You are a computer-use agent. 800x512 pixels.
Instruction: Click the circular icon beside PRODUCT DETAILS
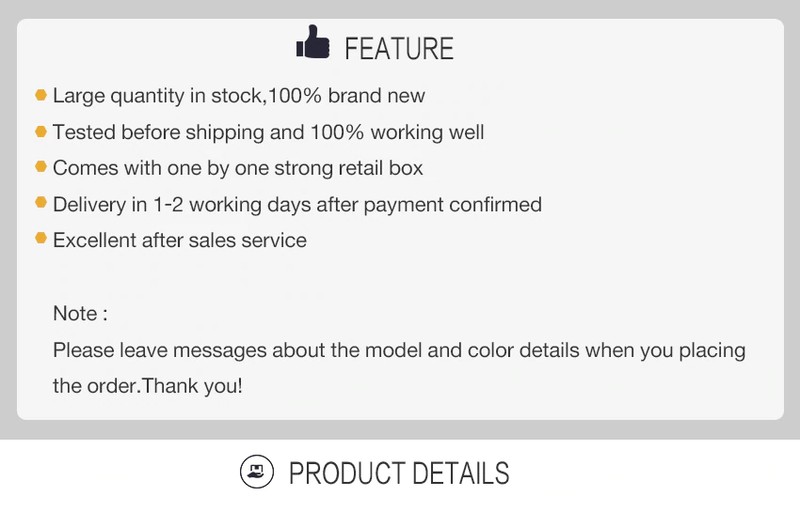coord(258,471)
